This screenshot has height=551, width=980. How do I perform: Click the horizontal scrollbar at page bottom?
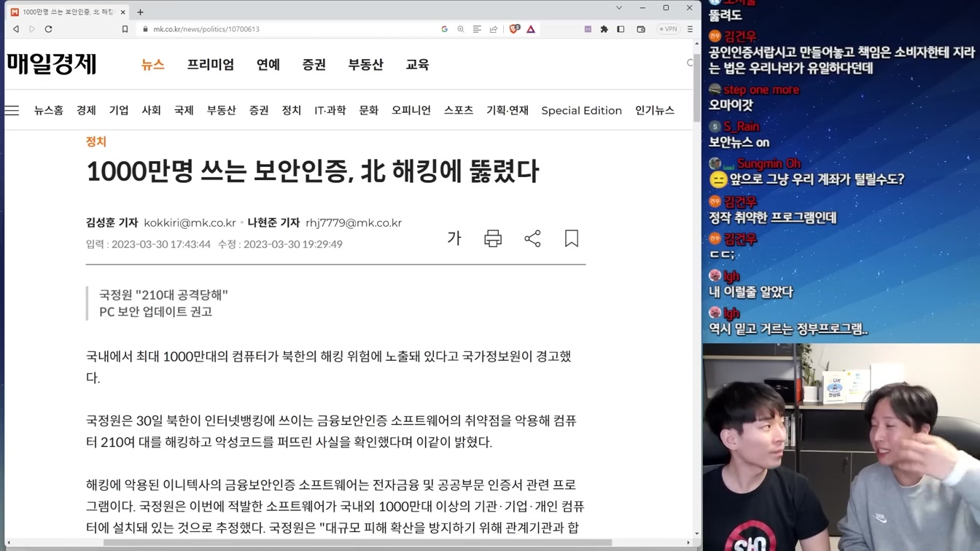pos(357,542)
